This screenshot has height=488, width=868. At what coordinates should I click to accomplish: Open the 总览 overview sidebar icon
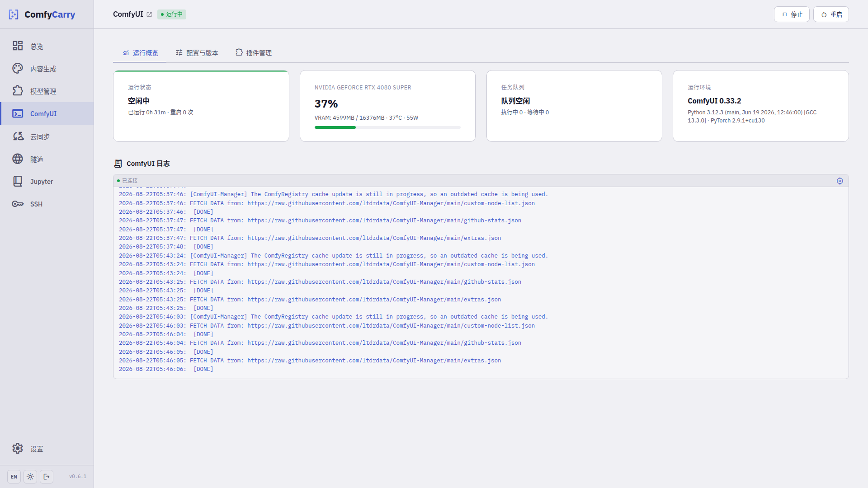tap(18, 46)
